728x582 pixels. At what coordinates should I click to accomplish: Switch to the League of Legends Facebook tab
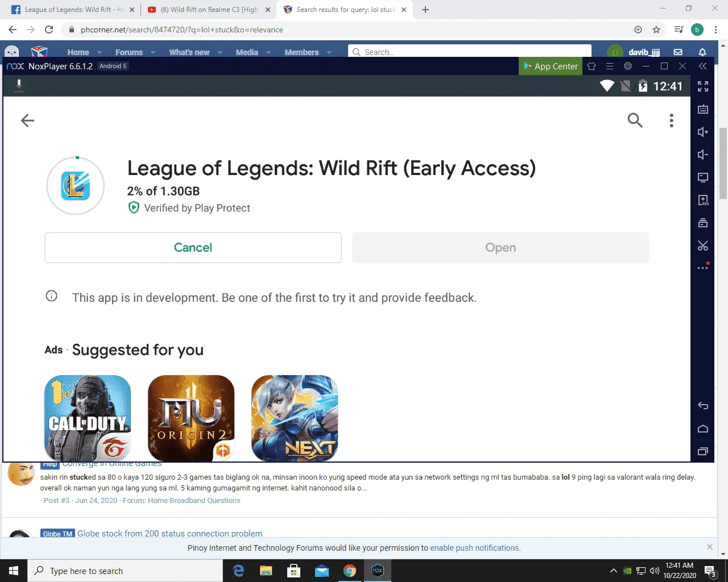[x=73, y=10]
